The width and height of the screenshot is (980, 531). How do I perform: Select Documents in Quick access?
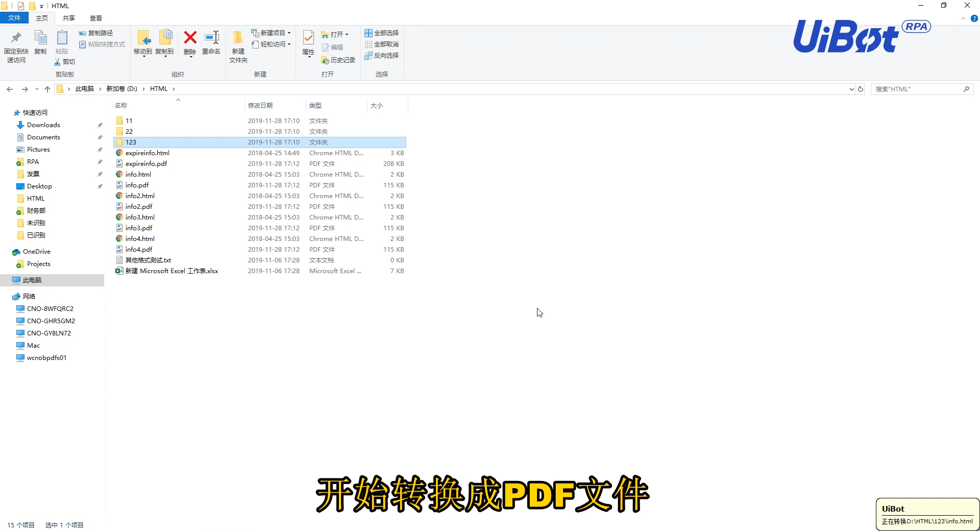pos(43,137)
